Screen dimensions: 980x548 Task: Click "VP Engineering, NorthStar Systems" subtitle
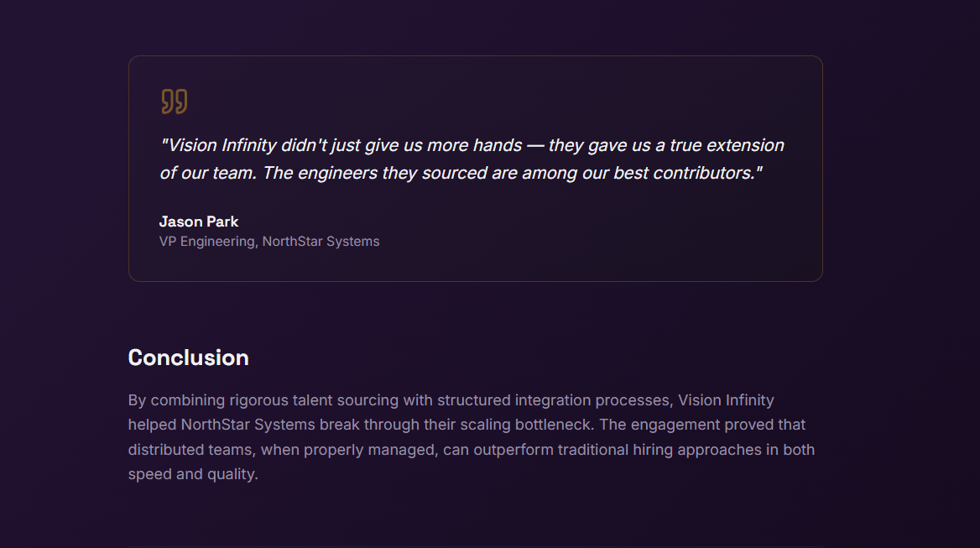[269, 242]
